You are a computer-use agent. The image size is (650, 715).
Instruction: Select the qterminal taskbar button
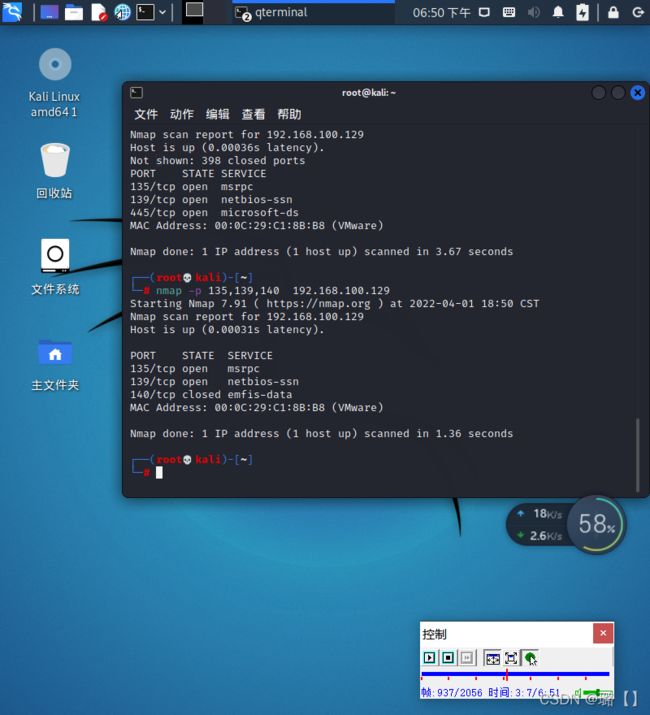[313, 13]
